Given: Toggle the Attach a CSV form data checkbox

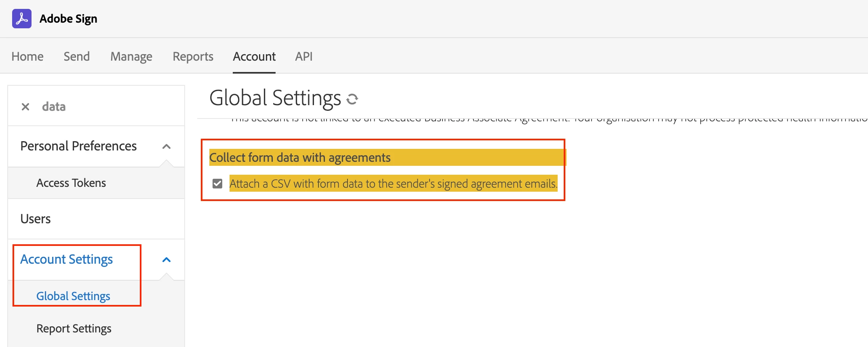Looking at the screenshot, I should pos(217,184).
